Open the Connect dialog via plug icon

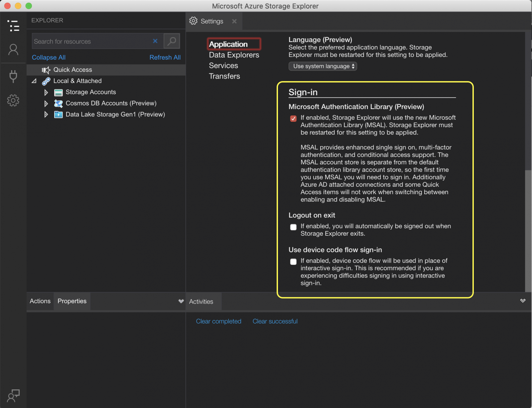tap(13, 76)
